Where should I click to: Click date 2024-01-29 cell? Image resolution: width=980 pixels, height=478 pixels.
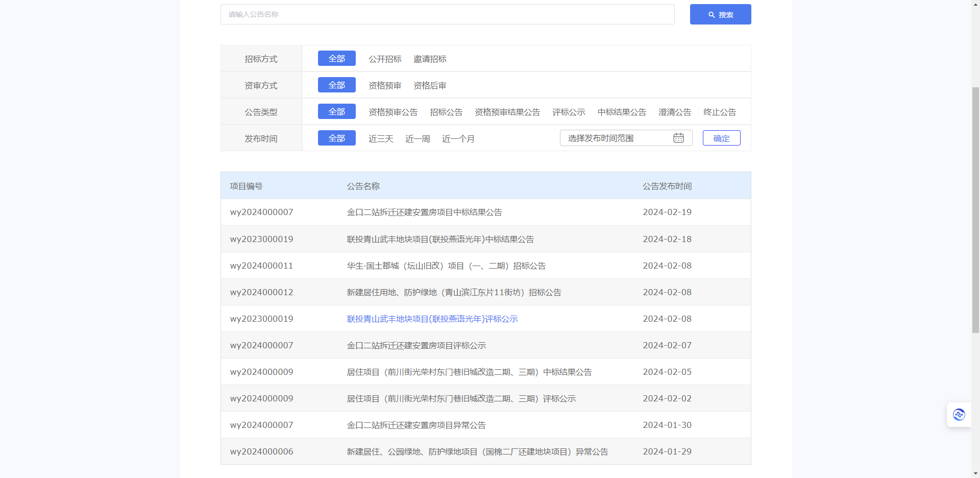coord(667,451)
